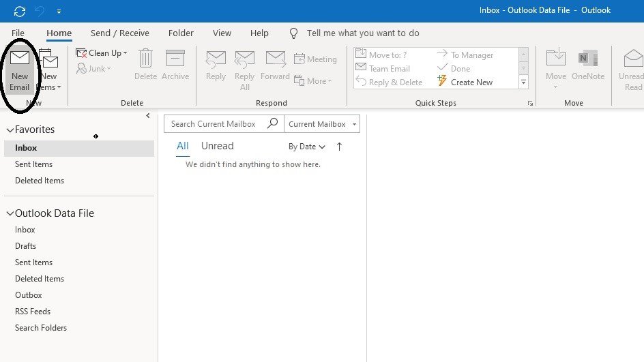Switch message filter to Unread
The width and height of the screenshot is (644, 362).
(217, 146)
